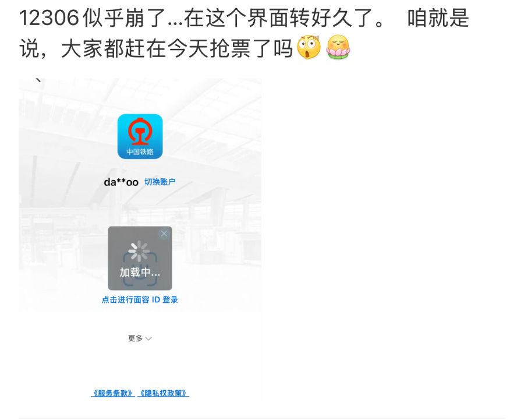Click the gray loading dialog box
This screenshot has width=524, height=420.
point(140,258)
